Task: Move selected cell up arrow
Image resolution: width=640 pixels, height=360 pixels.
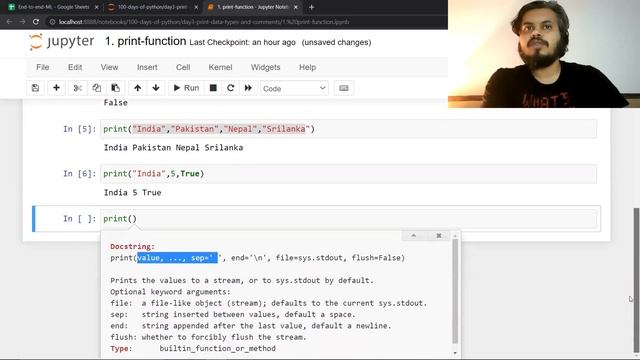Action: coord(138,88)
